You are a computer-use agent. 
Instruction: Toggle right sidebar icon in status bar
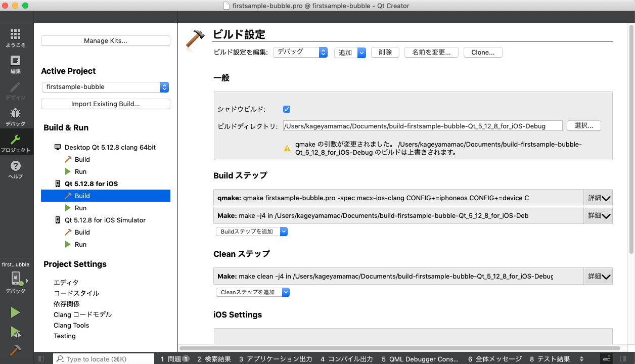tap(623, 358)
